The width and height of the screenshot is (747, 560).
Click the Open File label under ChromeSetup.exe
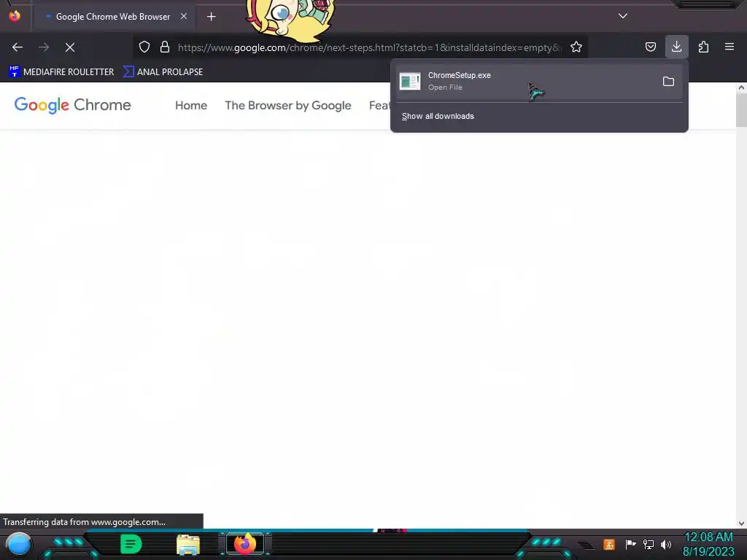445,87
